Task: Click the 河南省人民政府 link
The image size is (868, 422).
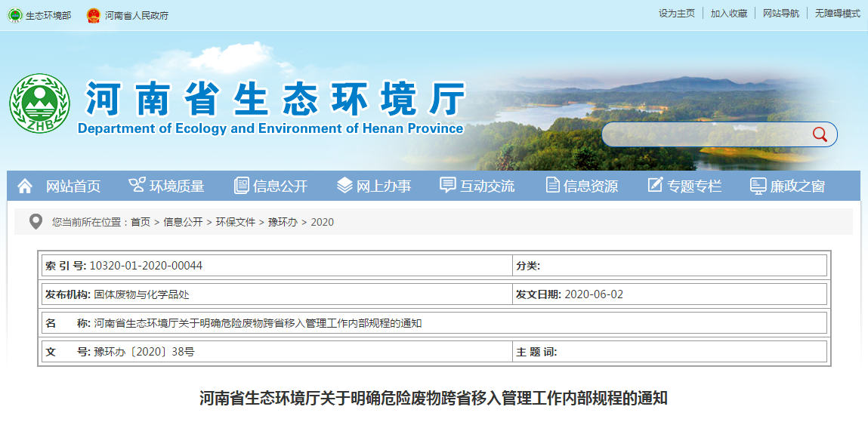Action: click(136, 16)
